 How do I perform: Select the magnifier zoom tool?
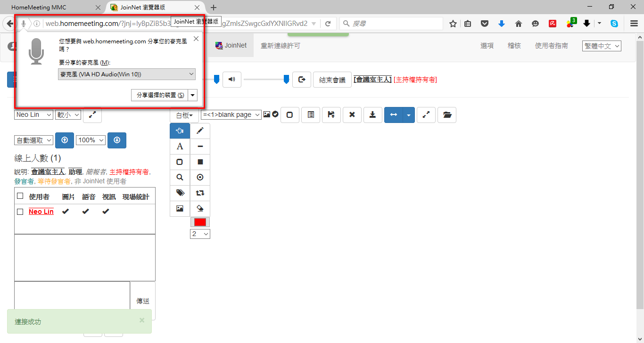click(x=180, y=178)
